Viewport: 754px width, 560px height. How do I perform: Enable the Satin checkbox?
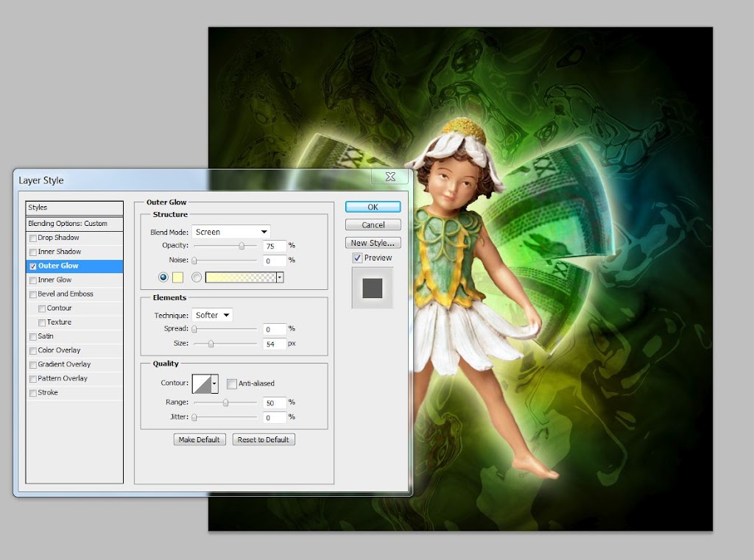(x=33, y=336)
